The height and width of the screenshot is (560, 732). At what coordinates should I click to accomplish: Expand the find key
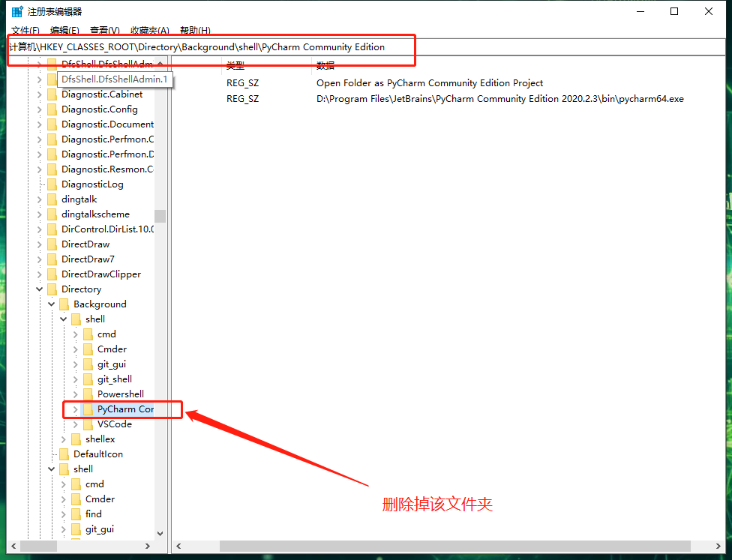coord(64,514)
